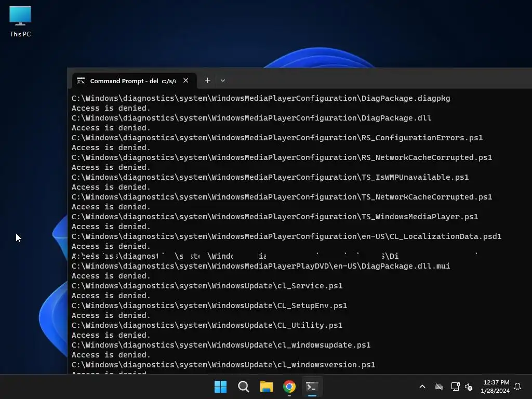Open the network status tray icon
Image resolution: width=532 pixels, height=399 pixels.
point(455,387)
